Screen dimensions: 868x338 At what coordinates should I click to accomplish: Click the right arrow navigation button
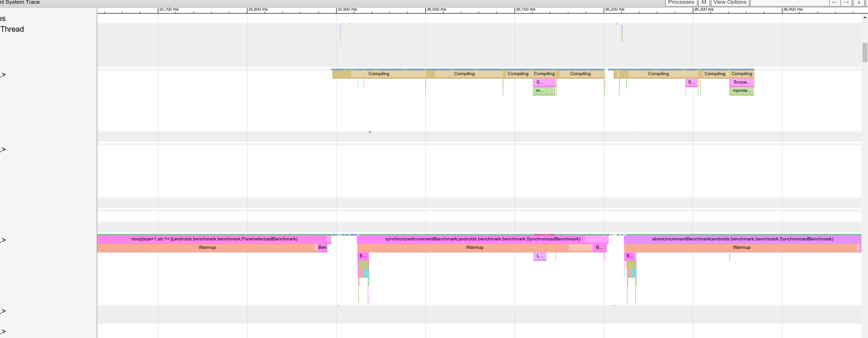(846, 2)
